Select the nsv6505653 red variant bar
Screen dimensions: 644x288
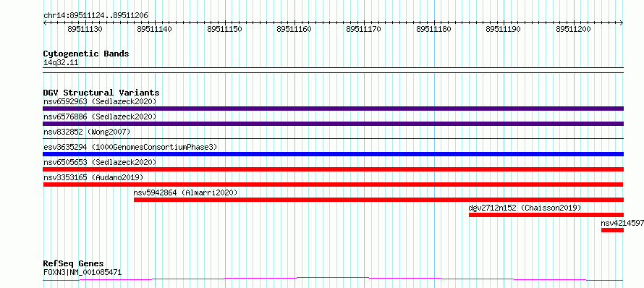(x=333, y=169)
